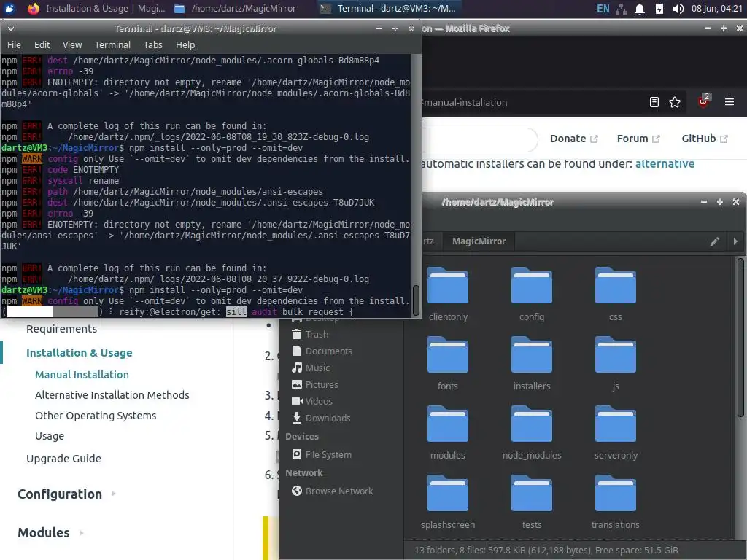Open the tests folder

click(x=532, y=502)
